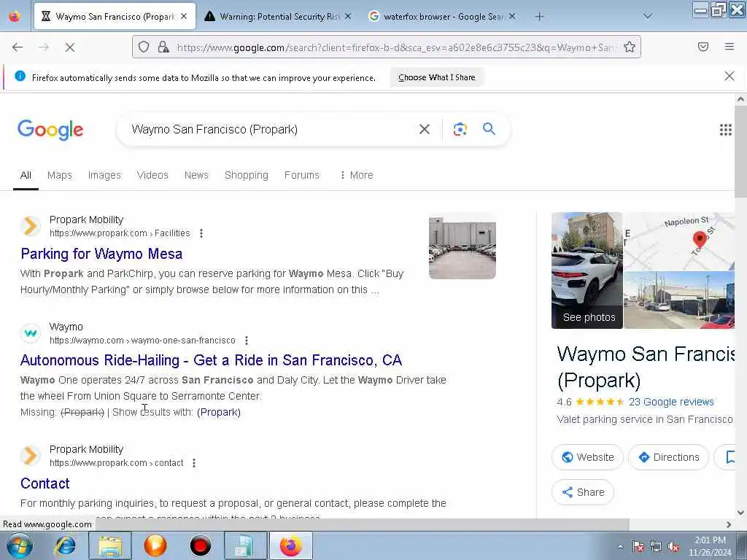List all tabs dropdown arrow
The width and height of the screenshot is (747, 560).
click(x=648, y=16)
